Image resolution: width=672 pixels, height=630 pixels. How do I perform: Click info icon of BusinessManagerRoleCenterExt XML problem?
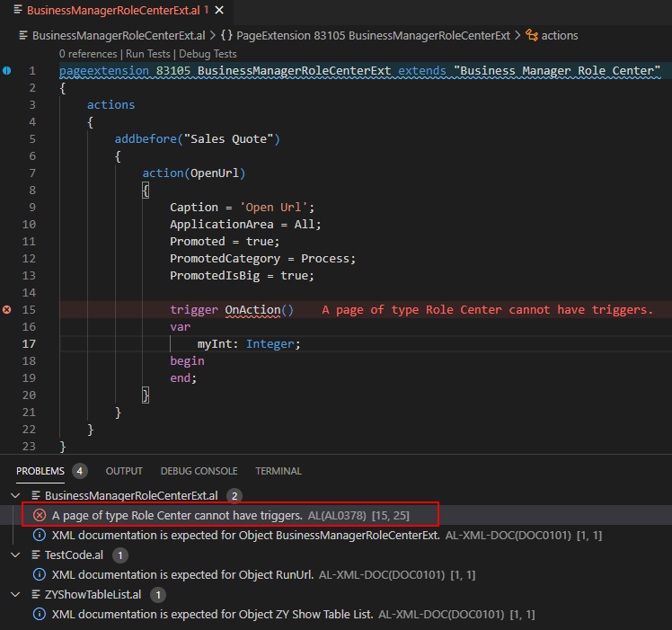click(40, 536)
